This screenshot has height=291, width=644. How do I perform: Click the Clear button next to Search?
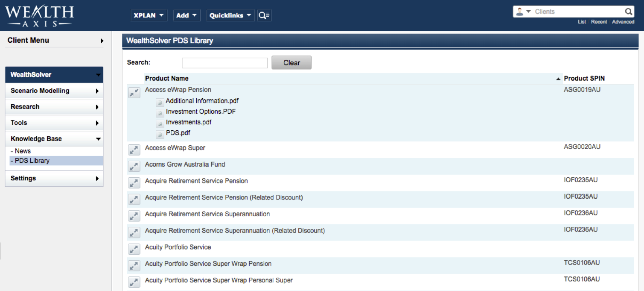point(291,62)
